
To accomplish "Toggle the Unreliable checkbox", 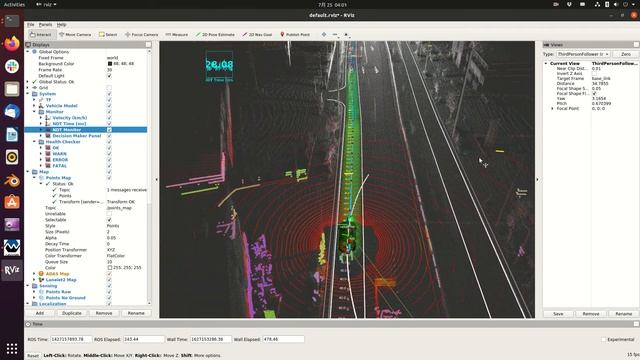I will pyautogui.click(x=109, y=214).
